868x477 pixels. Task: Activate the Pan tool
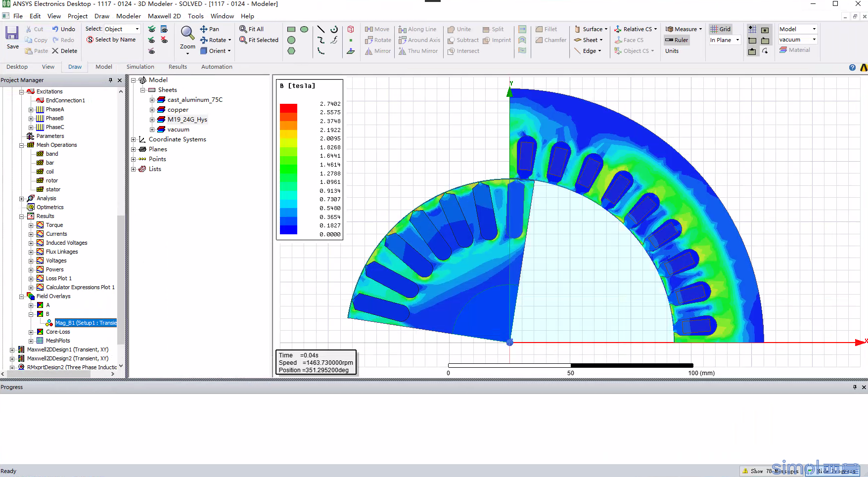[x=209, y=29]
